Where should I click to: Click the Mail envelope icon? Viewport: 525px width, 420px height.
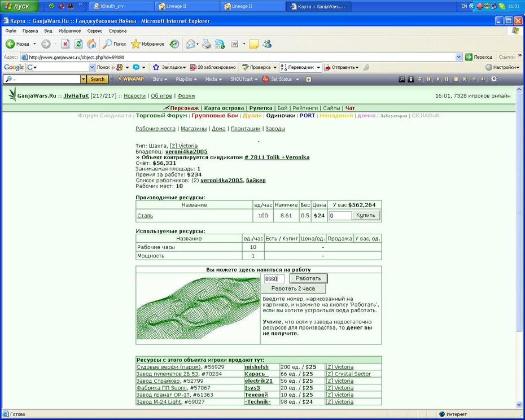[190, 44]
